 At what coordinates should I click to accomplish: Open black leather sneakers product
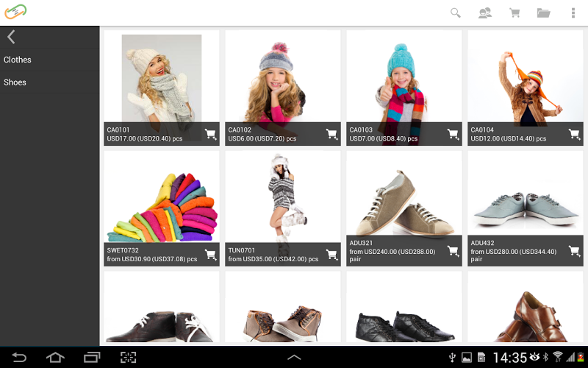tap(404, 307)
